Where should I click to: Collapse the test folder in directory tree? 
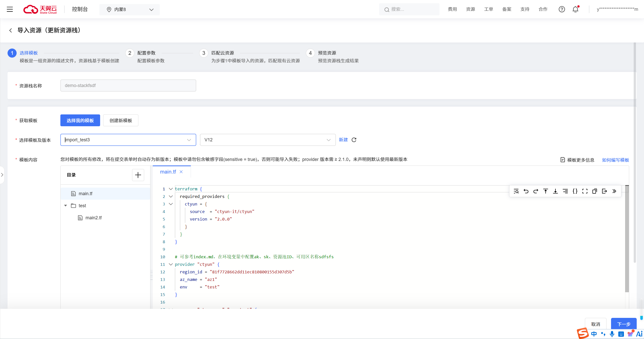coord(66,206)
